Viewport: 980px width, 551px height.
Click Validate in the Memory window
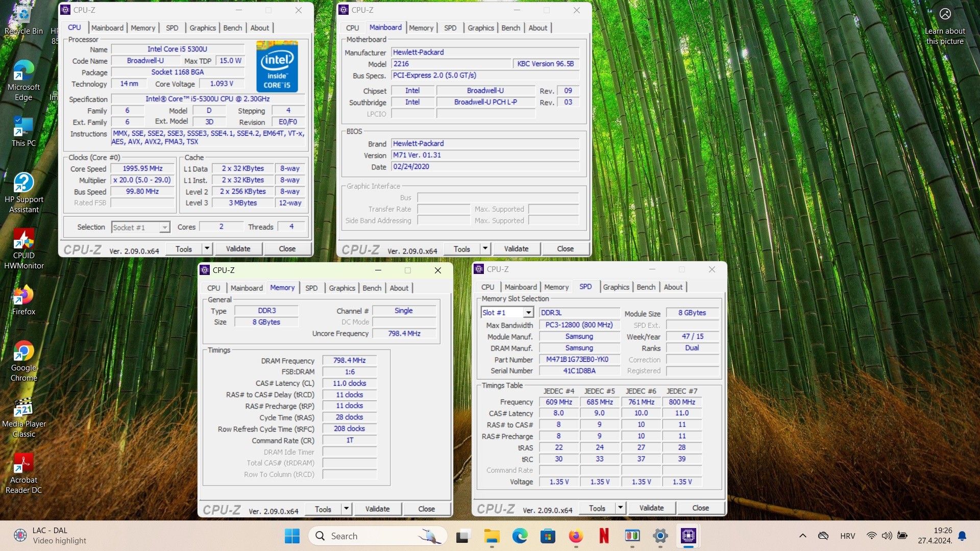(x=377, y=509)
